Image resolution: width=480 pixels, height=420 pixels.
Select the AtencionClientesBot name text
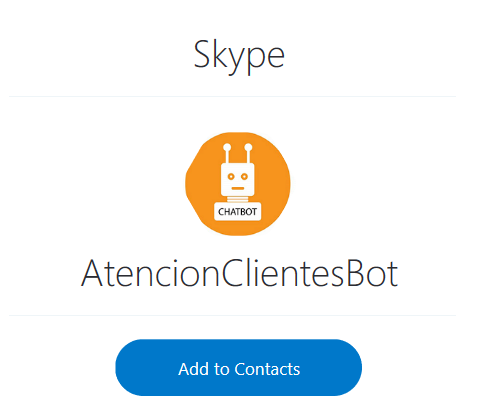(239, 273)
